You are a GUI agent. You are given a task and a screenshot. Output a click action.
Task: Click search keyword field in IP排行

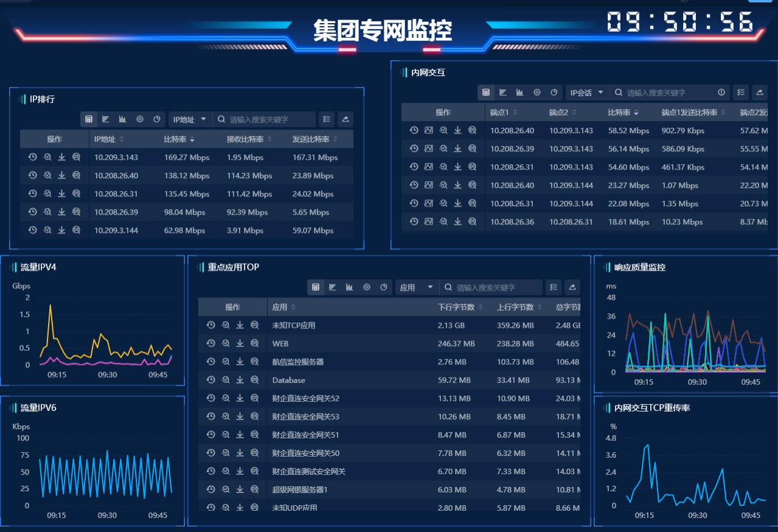coord(268,120)
